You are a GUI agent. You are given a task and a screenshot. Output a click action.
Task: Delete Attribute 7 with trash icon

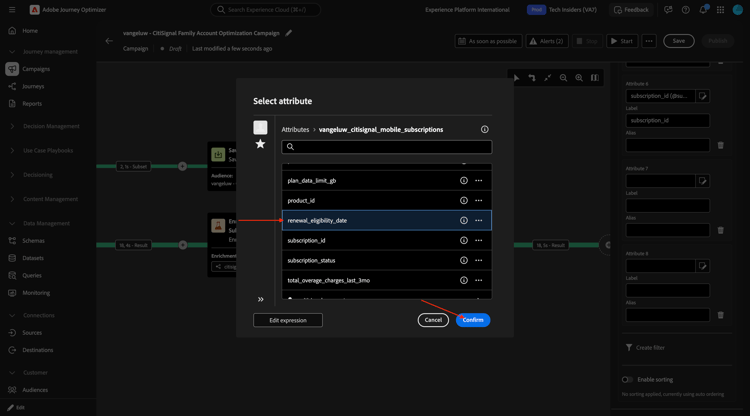(x=721, y=230)
